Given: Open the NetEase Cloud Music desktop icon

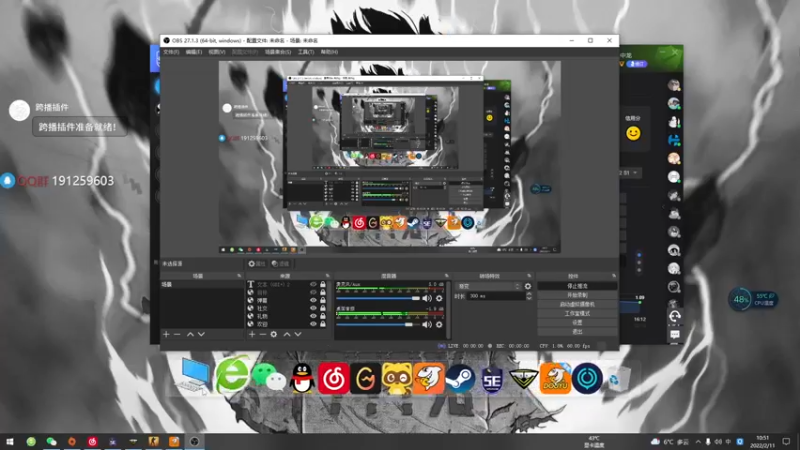Looking at the screenshot, I should tap(334, 379).
